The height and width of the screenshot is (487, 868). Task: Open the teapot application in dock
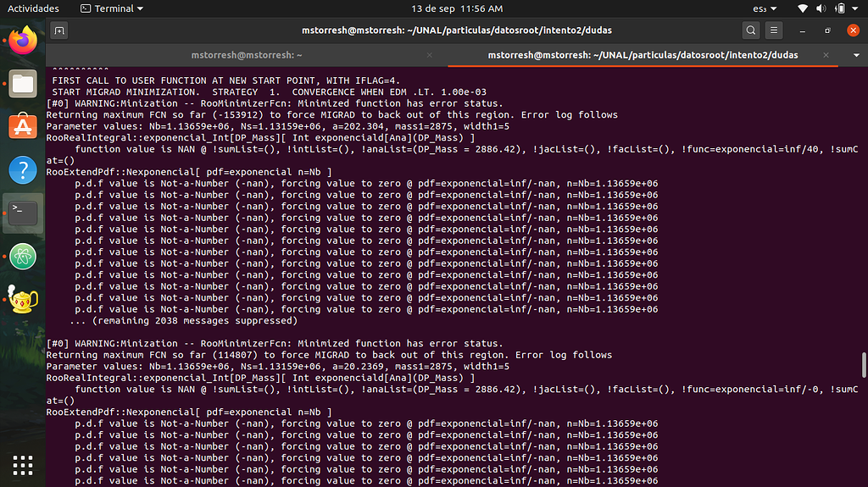click(23, 300)
